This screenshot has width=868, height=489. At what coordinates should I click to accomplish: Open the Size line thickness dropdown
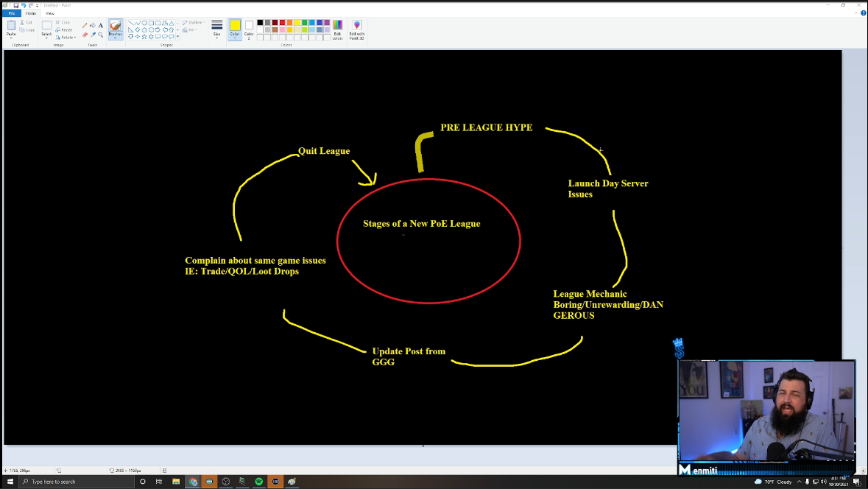pyautogui.click(x=217, y=29)
